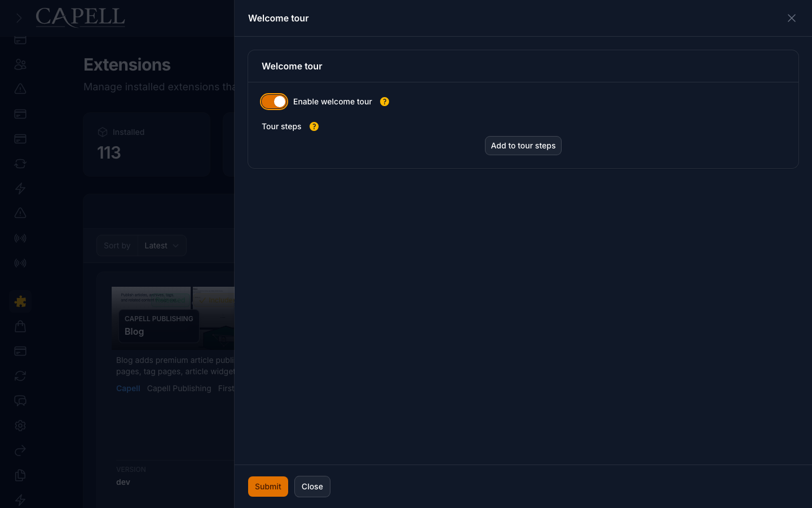This screenshot has height=508, width=812.
Task: Click the Blog extension preview thumbnail
Action: pos(173,318)
